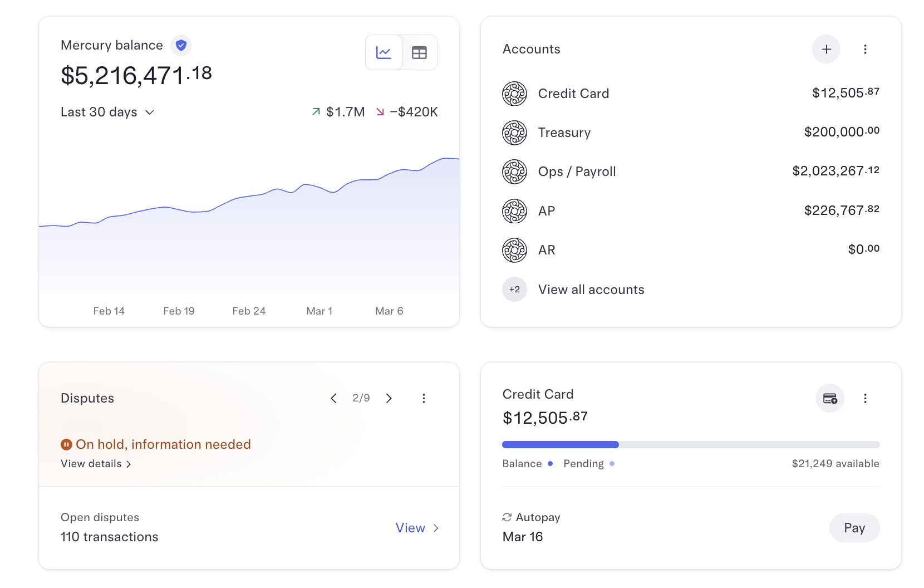Go to previous dispute with left chevron
The height and width of the screenshot is (588, 924).
pos(333,398)
